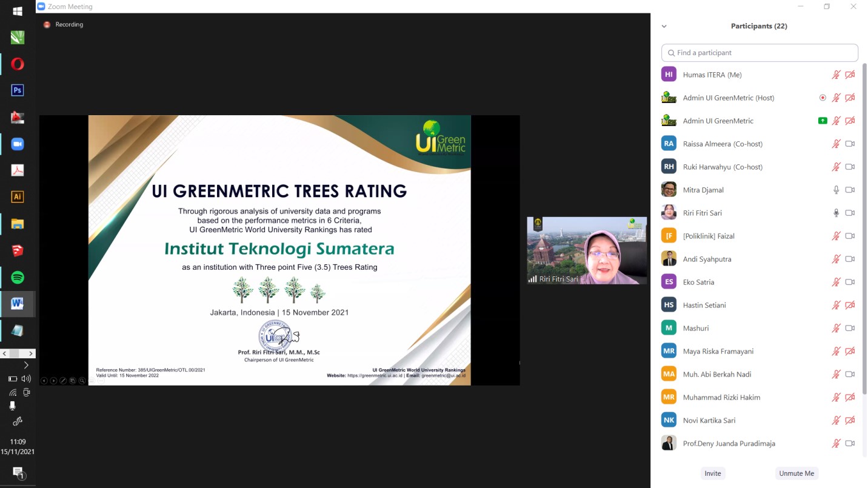
Task: Launch Opera browser from taskbar
Action: (x=18, y=64)
